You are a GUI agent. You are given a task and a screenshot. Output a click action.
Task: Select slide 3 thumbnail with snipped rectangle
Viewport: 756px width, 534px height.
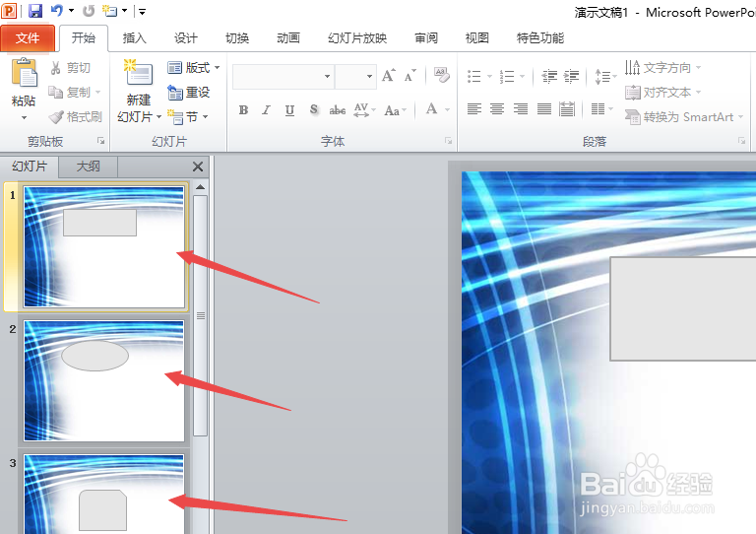[104, 494]
